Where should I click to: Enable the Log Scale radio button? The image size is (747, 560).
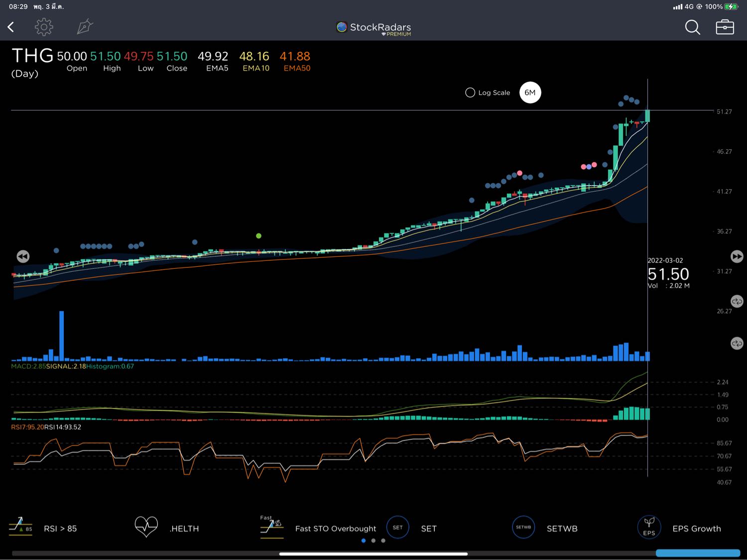coord(470,93)
